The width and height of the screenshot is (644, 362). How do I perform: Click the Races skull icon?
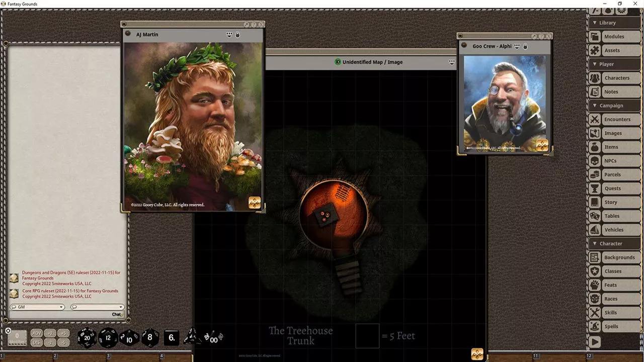[x=595, y=299]
